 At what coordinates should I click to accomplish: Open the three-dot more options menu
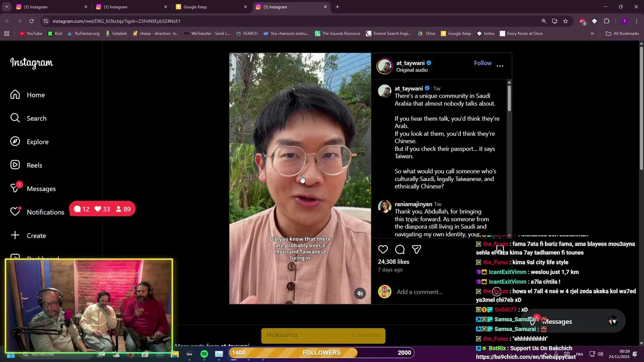[x=500, y=66]
